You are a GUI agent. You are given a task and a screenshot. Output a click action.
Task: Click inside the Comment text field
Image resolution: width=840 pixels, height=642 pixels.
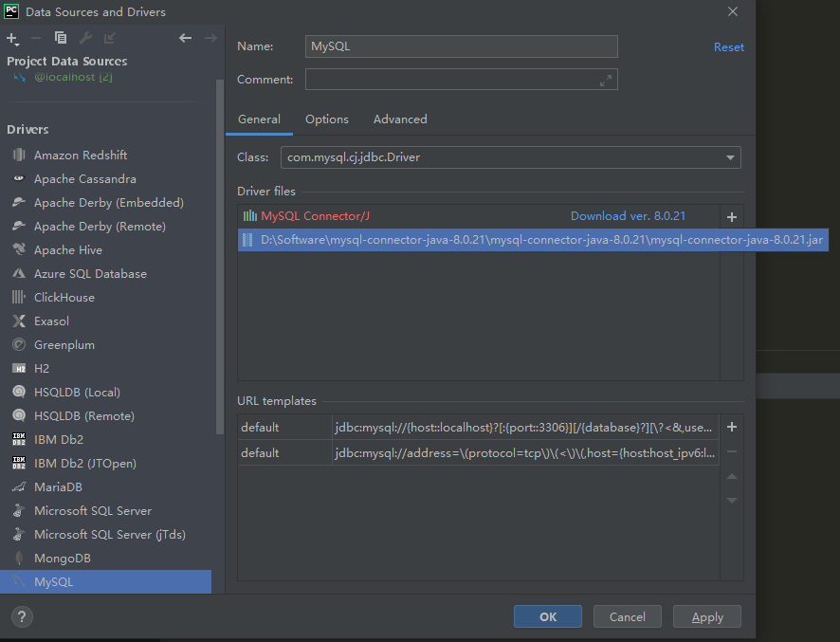[x=455, y=79]
